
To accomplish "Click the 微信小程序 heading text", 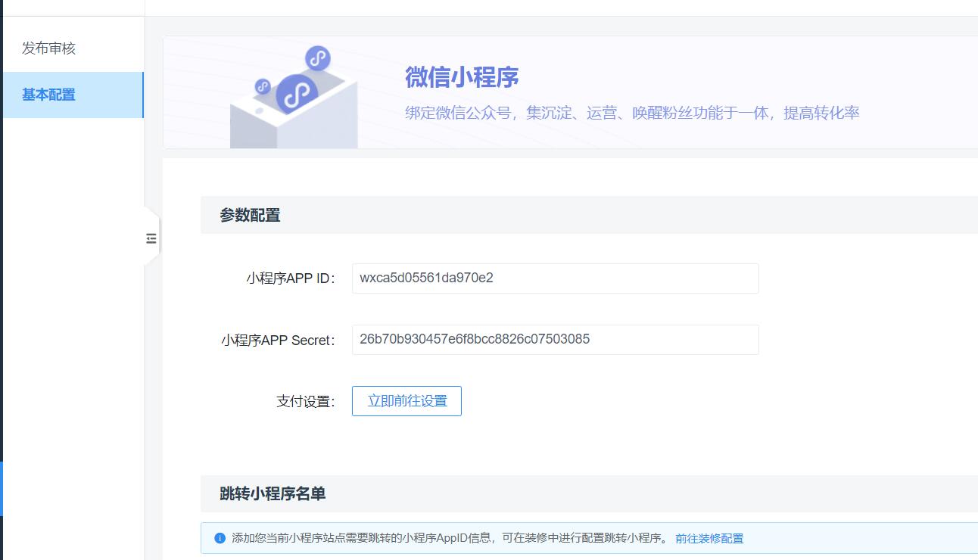I will [462, 78].
